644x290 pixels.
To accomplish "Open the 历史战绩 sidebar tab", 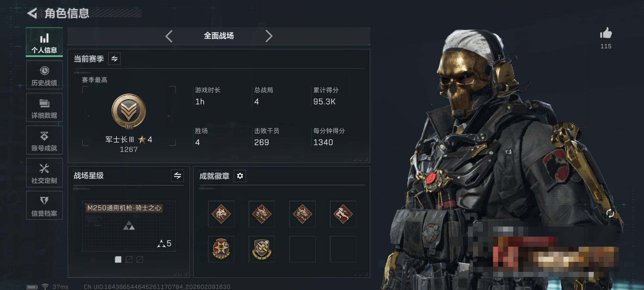I will (44, 75).
